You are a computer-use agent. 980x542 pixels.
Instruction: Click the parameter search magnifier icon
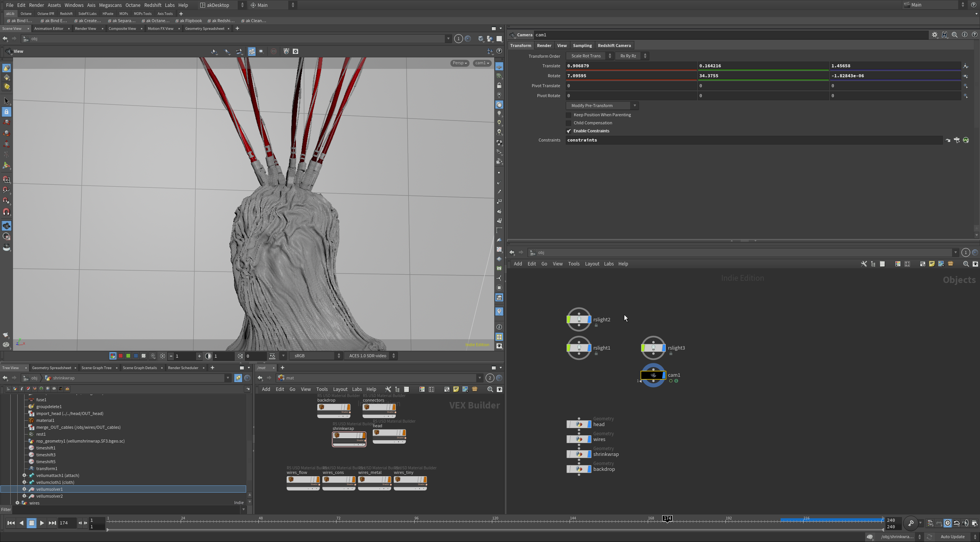[955, 35]
